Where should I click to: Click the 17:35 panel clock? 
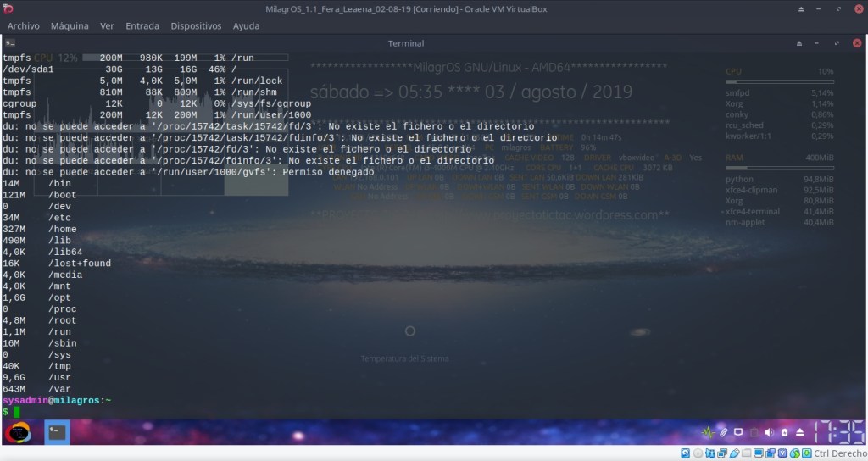click(838, 432)
